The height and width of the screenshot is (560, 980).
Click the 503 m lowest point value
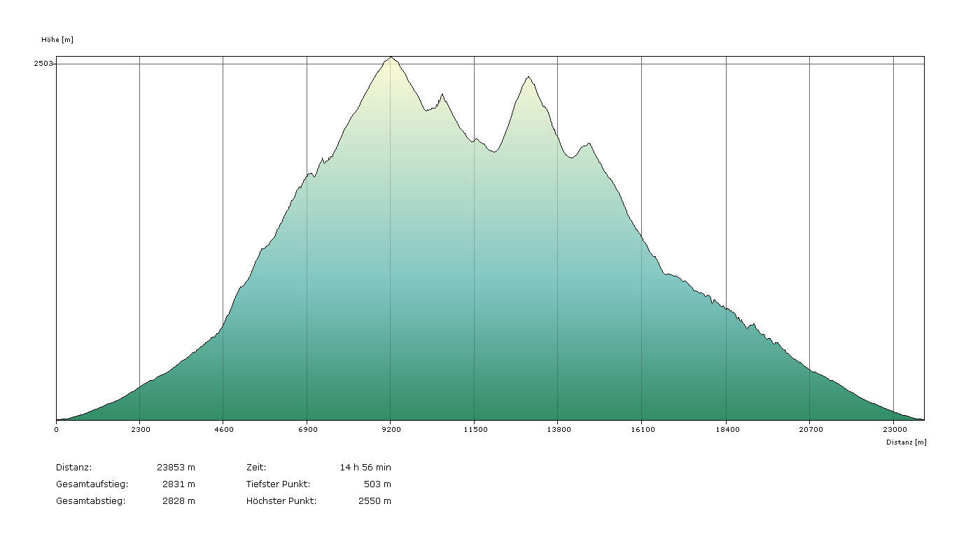point(378,484)
